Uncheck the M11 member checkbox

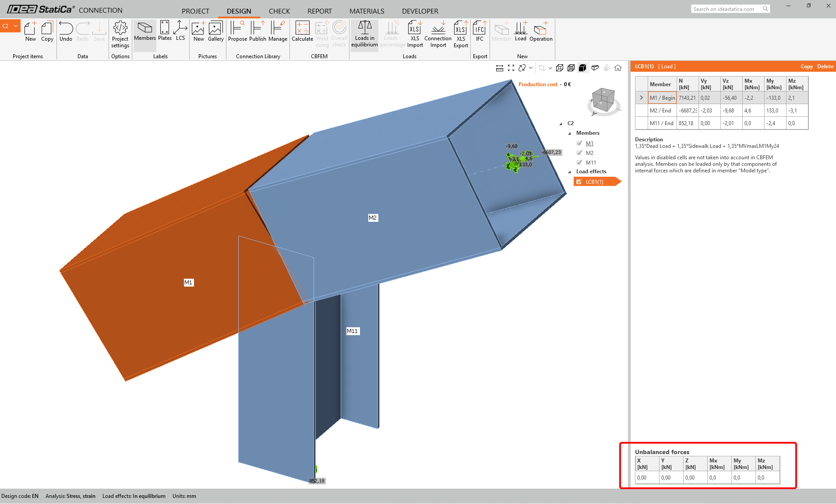579,162
